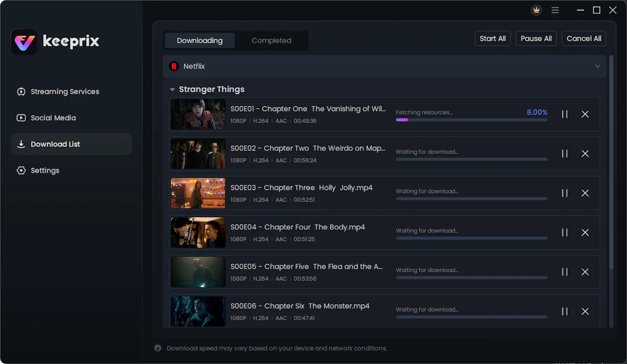Open Settings in sidebar
Screen dimensions: 627x364
click(x=71, y=170)
